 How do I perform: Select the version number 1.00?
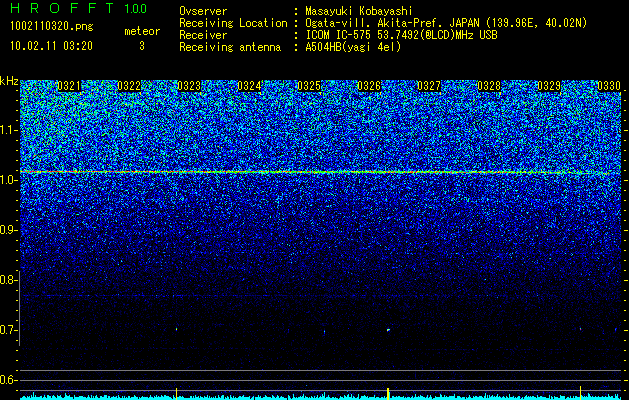click(135, 8)
